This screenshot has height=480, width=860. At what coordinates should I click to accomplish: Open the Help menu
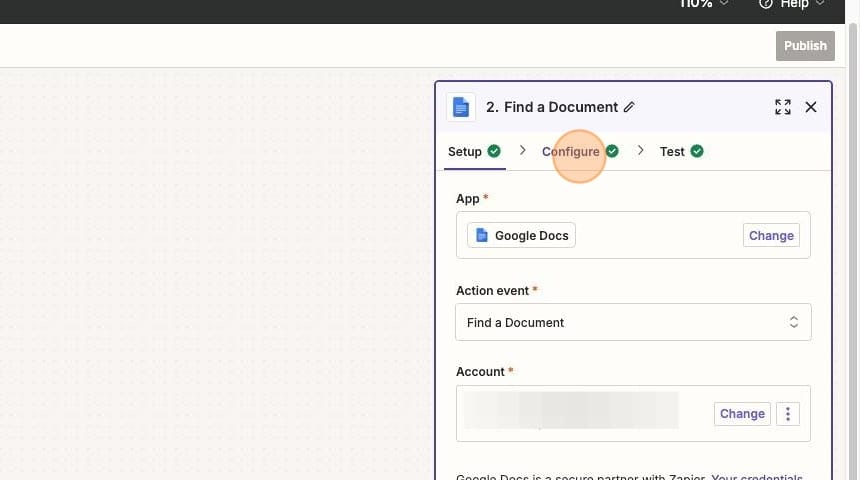[x=791, y=4]
